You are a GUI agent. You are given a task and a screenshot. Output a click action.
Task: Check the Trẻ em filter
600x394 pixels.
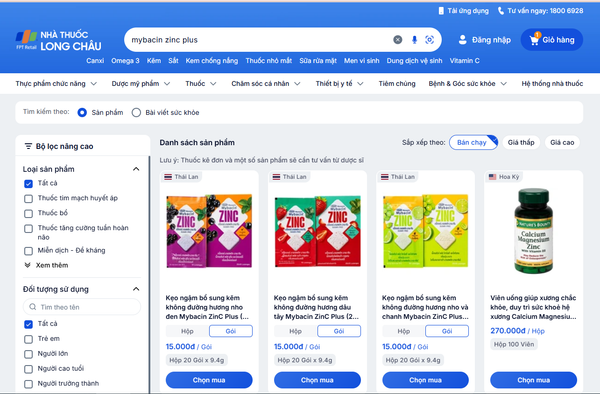click(x=28, y=339)
